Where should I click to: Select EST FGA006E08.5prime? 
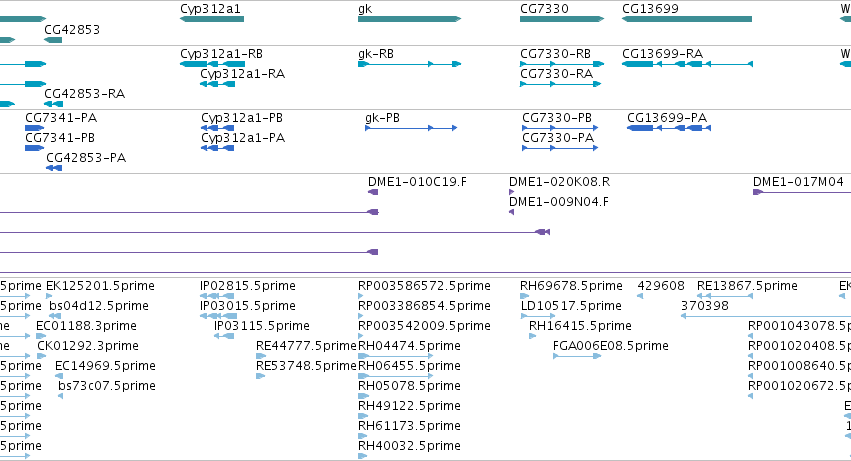pyautogui.click(x=611, y=346)
